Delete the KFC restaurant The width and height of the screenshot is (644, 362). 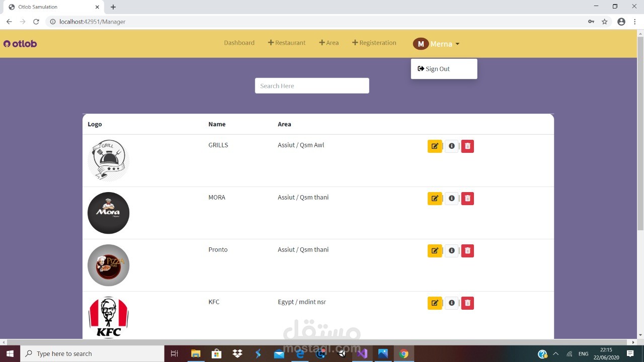pyautogui.click(x=467, y=303)
